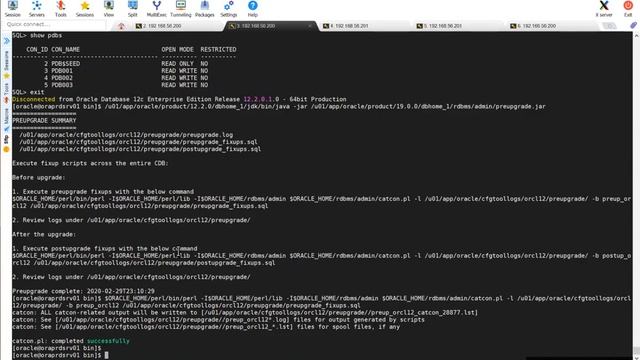Click the 'successfully' green text
The height and width of the screenshot is (360, 640).
[108, 341]
